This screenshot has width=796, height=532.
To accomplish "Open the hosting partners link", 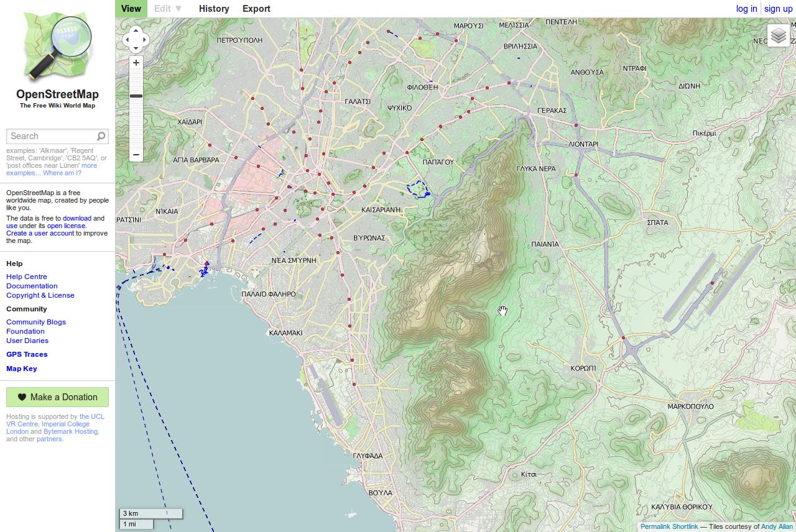I will tap(49, 439).
